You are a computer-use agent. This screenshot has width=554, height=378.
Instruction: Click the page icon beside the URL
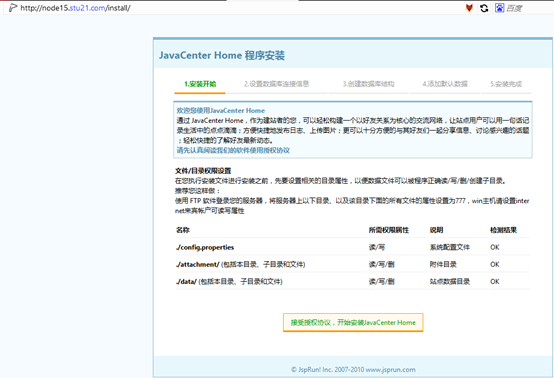click(x=13, y=7)
